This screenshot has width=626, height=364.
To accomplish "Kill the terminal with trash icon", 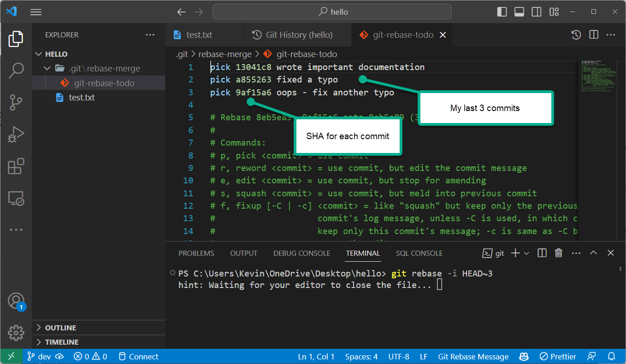I will (x=559, y=253).
